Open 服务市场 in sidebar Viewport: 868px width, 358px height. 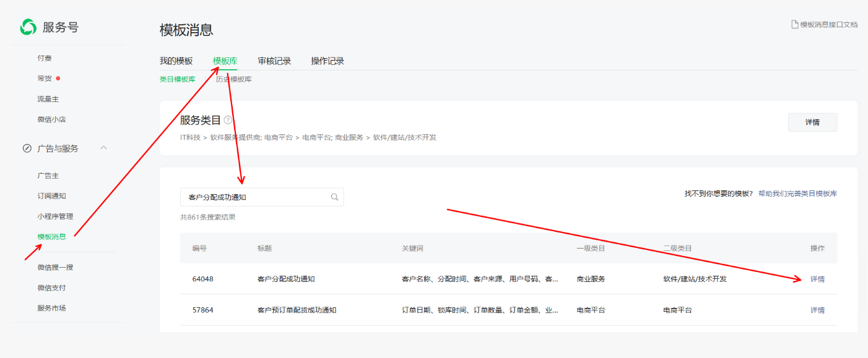pyautogui.click(x=51, y=308)
